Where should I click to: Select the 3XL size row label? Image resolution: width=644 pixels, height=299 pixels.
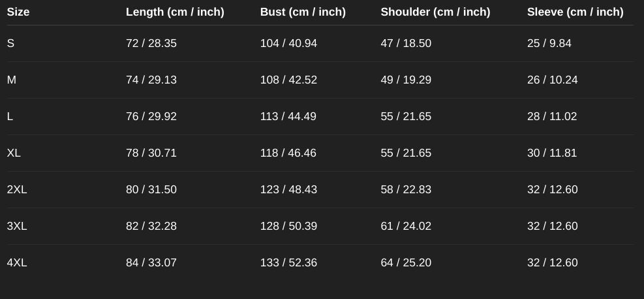pyautogui.click(x=17, y=226)
